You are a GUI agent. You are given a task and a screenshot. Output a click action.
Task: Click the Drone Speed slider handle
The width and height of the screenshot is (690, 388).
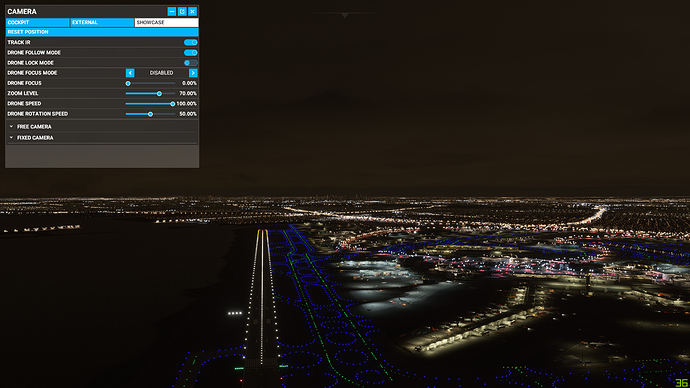coord(172,104)
